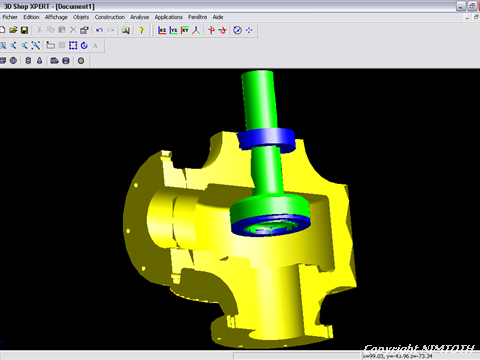Open the Analyse menu
Screen dimensions: 480x360
pyautogui.click(x=140, y=17)
